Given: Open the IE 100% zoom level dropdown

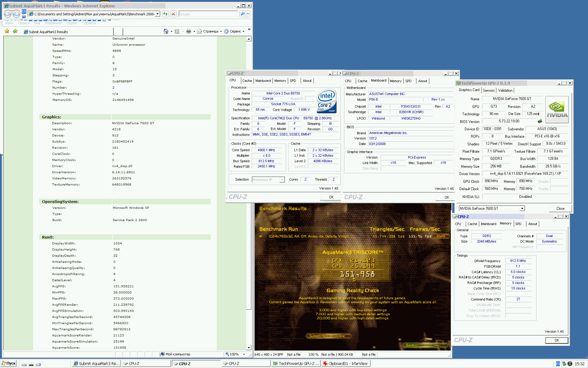Looking at the screenshot, I should click(244, 354).
